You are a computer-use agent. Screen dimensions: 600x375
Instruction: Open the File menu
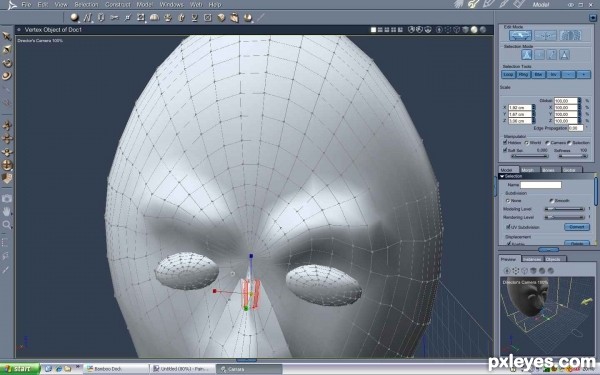pyautogui.click(x=26, y=5)
